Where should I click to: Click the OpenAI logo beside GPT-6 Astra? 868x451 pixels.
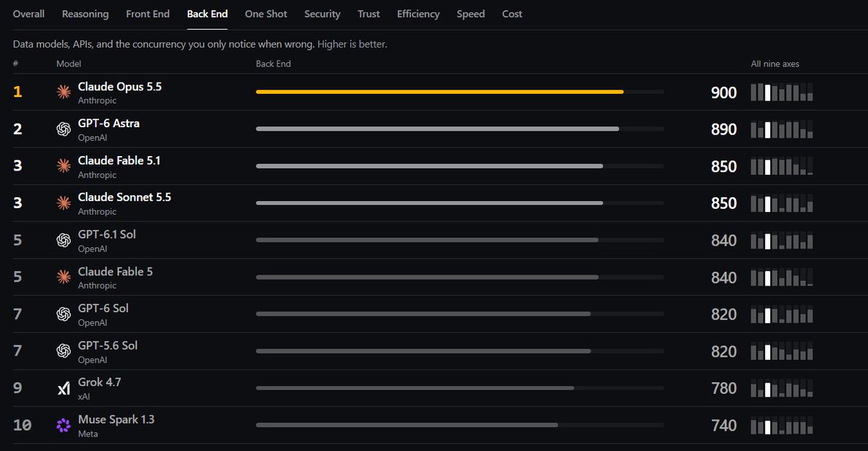(64, 129)
